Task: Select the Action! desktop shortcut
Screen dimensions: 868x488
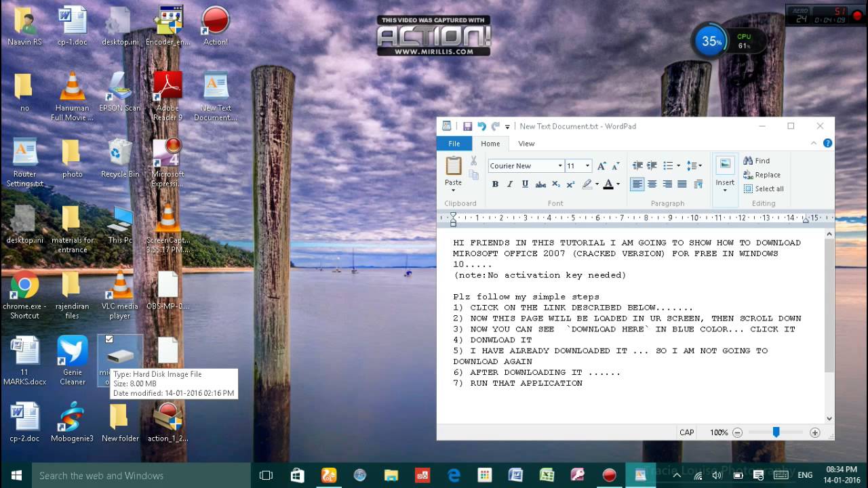Action: [x=216, y=26]
